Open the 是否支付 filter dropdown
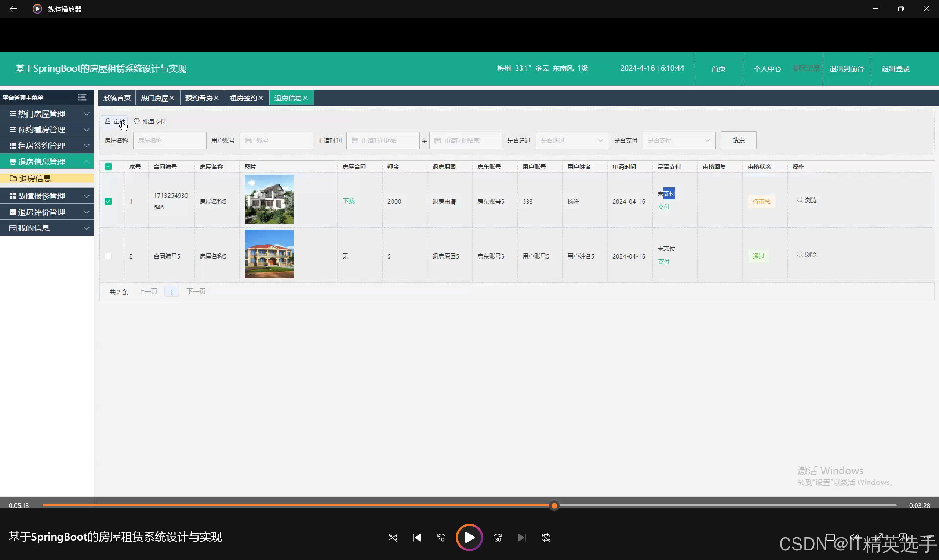 [678, 140]
